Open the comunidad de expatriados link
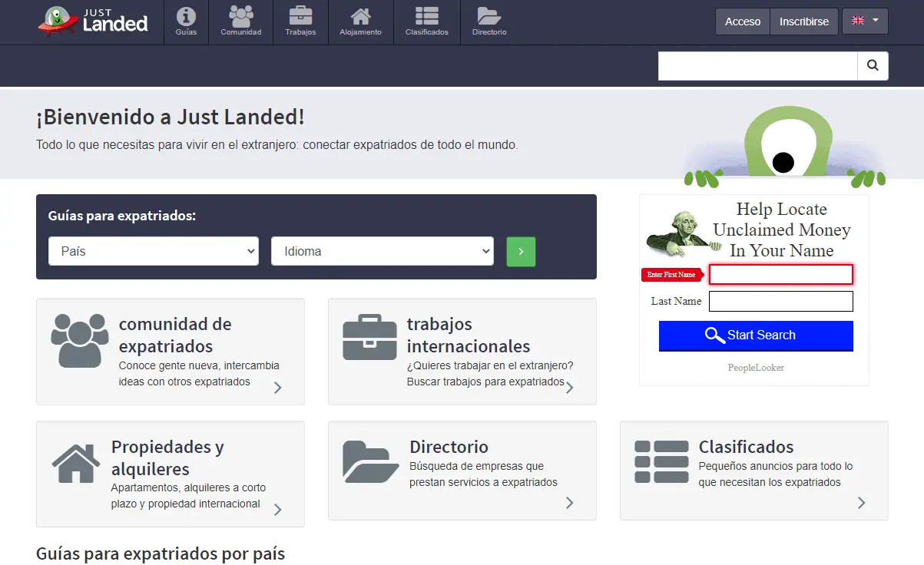Screen dimensions: 924x565 point(175,335)
